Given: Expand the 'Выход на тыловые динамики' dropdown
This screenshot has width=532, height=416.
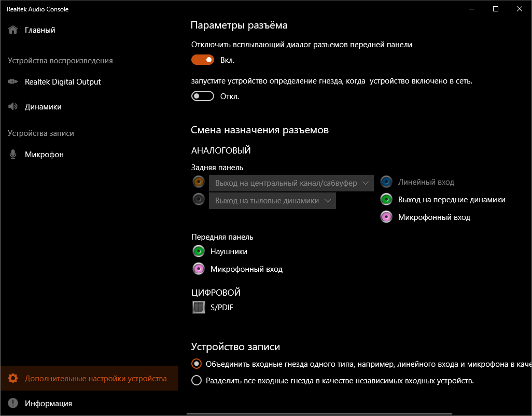Looking at the screenshot, I should (272, 201).
